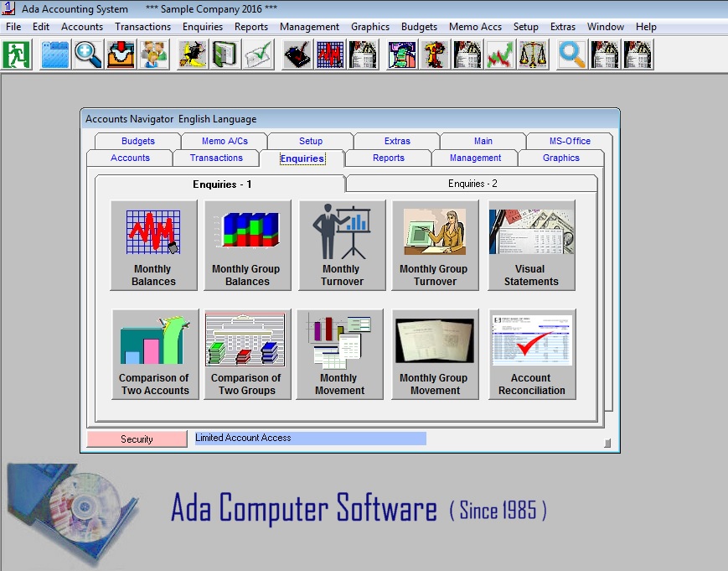Click the Limited Account Access field
Image resolution: width=728 pixels, height=571 pixels.
tap(310, 439)
